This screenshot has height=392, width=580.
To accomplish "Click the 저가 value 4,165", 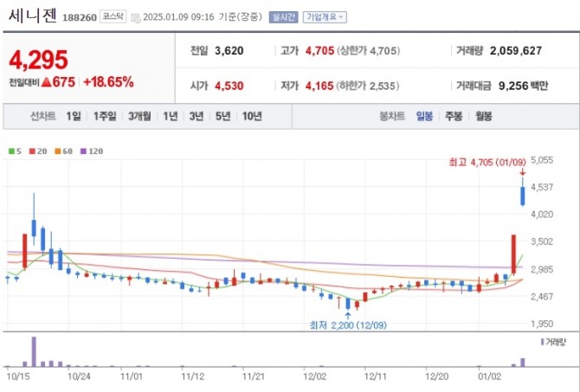I will pos(319,86).
